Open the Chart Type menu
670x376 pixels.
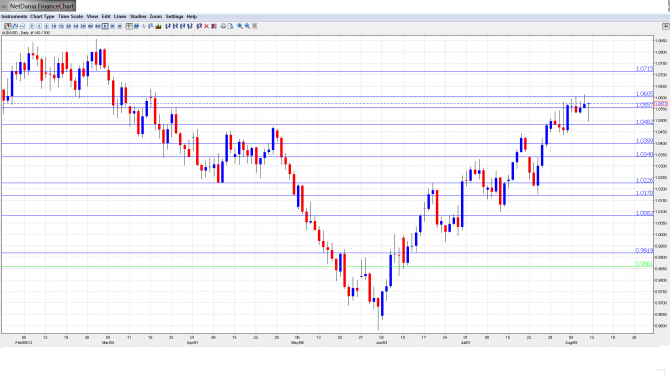42,16
